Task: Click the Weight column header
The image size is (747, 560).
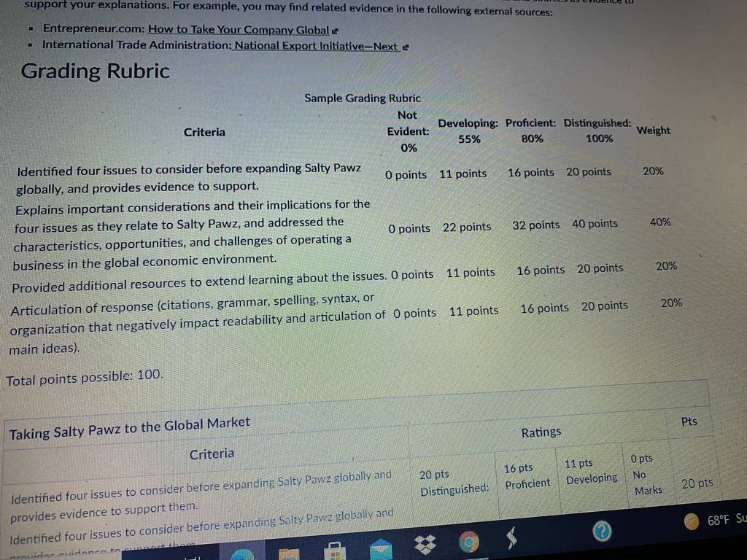Action: pyautogui.click(x=653, y=130)
